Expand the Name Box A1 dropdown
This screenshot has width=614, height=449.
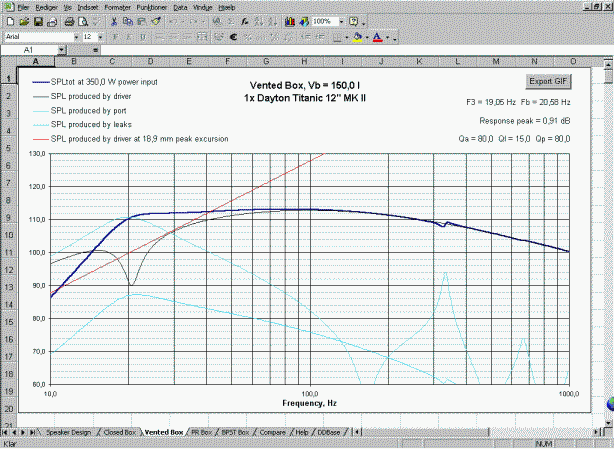point(61,50)
